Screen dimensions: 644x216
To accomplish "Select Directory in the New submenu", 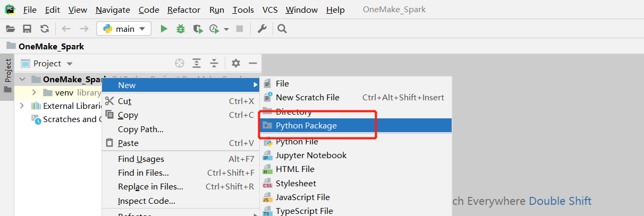I will click(x=356, y=112).
